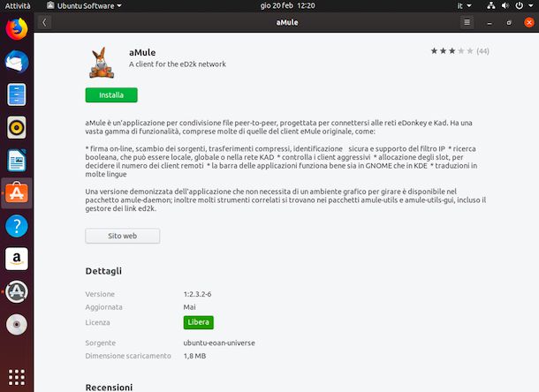Click the source ubuntu-eoan-universe
The height and width of the screenshot is (392, 539).
(x=219, y=343)
